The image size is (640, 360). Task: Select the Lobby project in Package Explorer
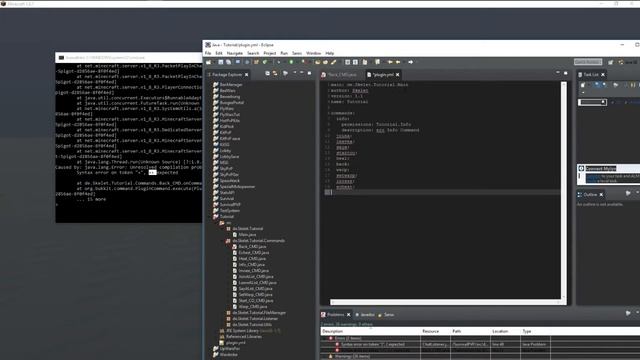pyautogui.click(x=222, y=151)
